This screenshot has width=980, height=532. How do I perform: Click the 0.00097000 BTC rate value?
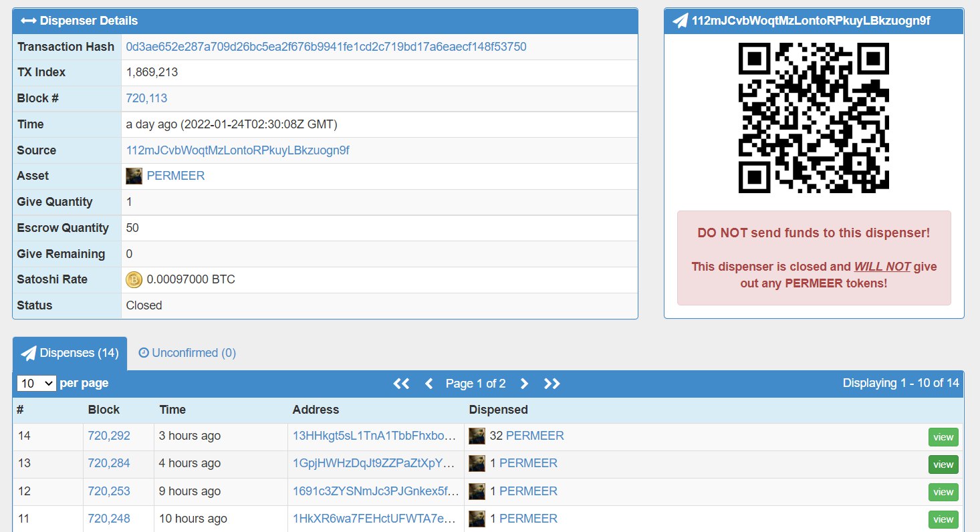(191, 279)
